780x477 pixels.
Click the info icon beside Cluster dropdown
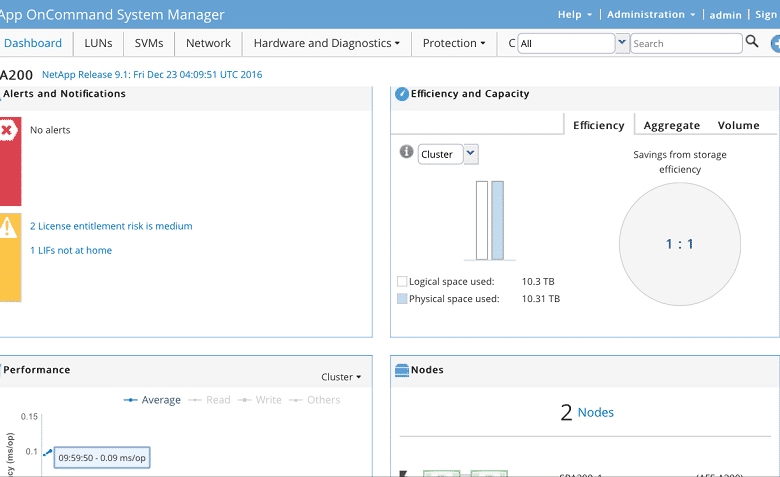click(406, 151)
